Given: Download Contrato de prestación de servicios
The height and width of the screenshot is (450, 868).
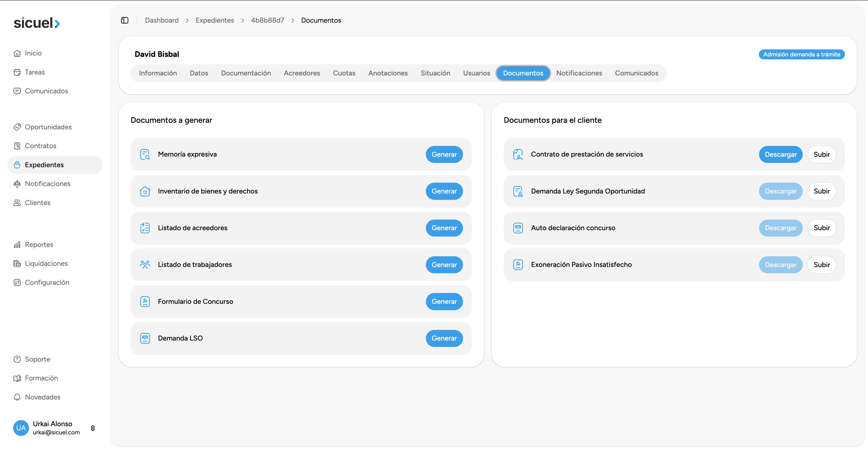Looking at the screenshot, I should [781, 154].
